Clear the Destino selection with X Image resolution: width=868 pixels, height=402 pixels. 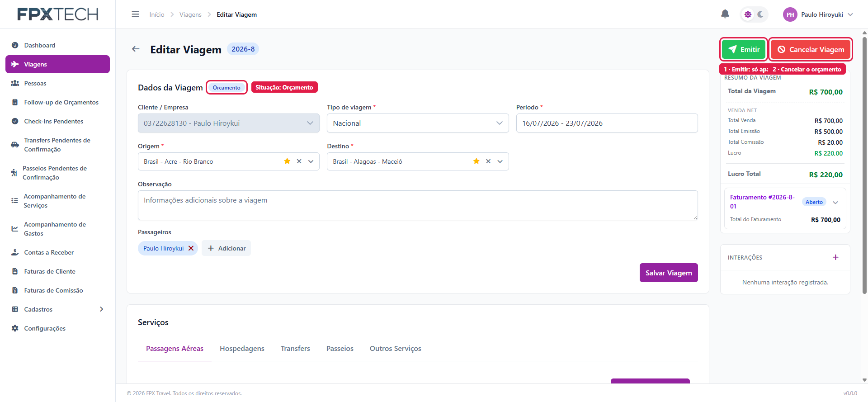click(x=488, y=161)
